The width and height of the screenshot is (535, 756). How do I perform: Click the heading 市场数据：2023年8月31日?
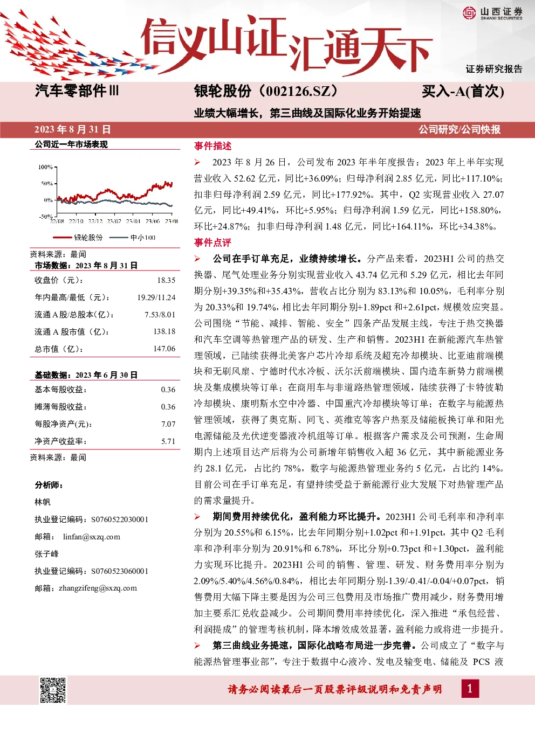(x=86, y=266)
